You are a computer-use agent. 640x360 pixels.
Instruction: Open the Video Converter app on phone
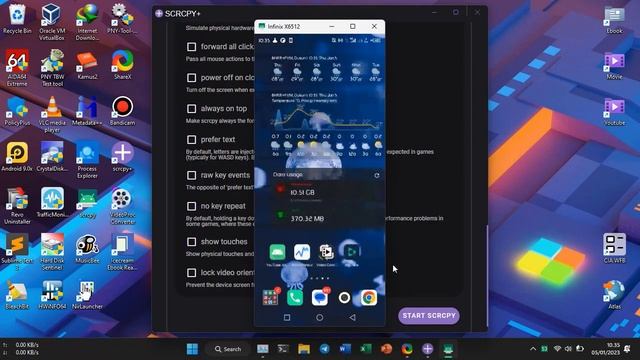pyautogui.click(x=327, y=252)
